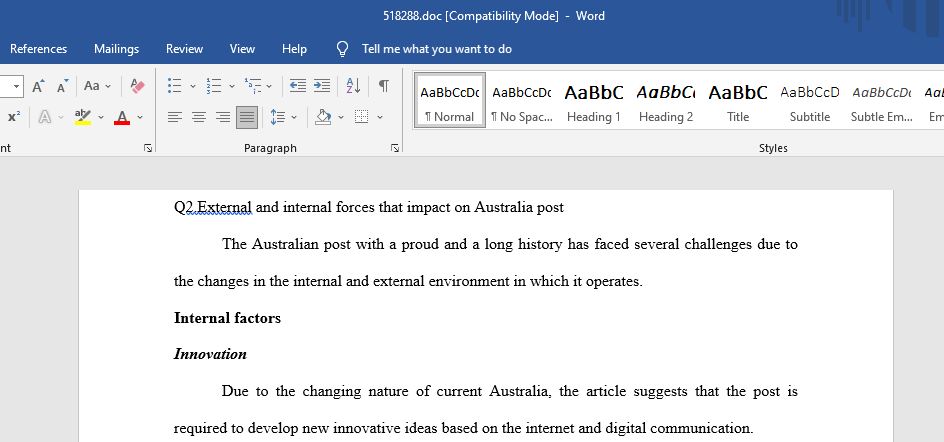This screenshot has width=944, height=442.
Task: Expand line spacing dropdown arrow
Action: [294, 117]
